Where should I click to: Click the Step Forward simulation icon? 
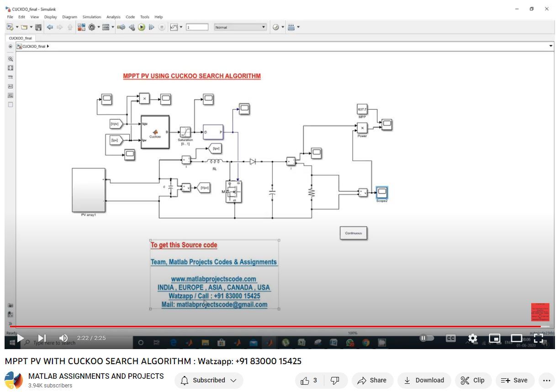tap(151, 27)
